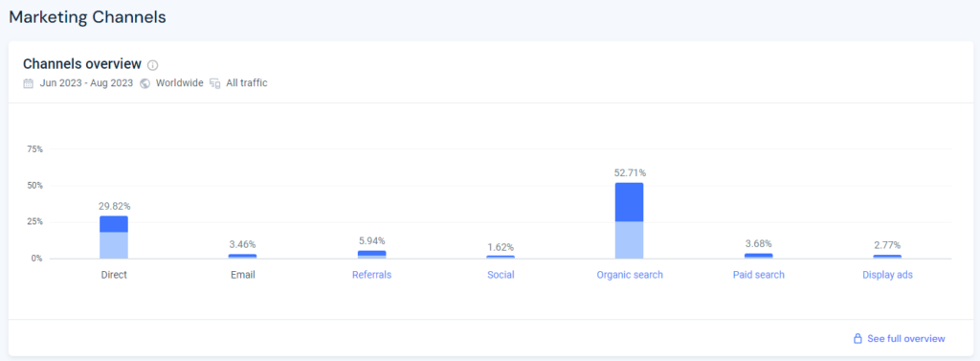
Task: Select the Jun 2023 - Aug 2023 date range
Action: [x=86, y=83]
